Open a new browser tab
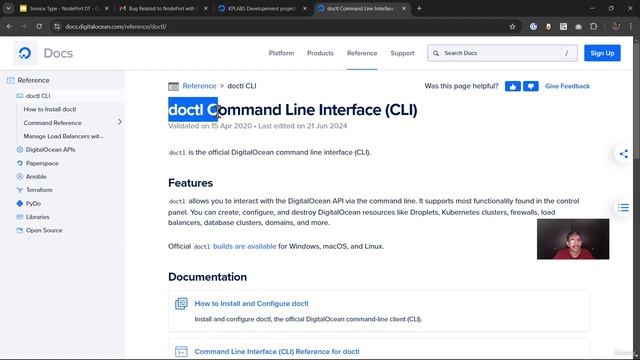 (419, 9)
